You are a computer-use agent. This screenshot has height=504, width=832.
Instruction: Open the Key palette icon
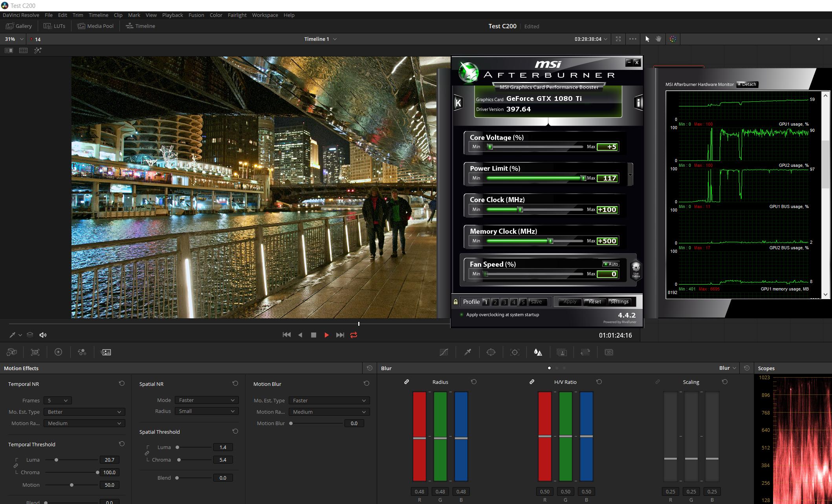(562, 352)
